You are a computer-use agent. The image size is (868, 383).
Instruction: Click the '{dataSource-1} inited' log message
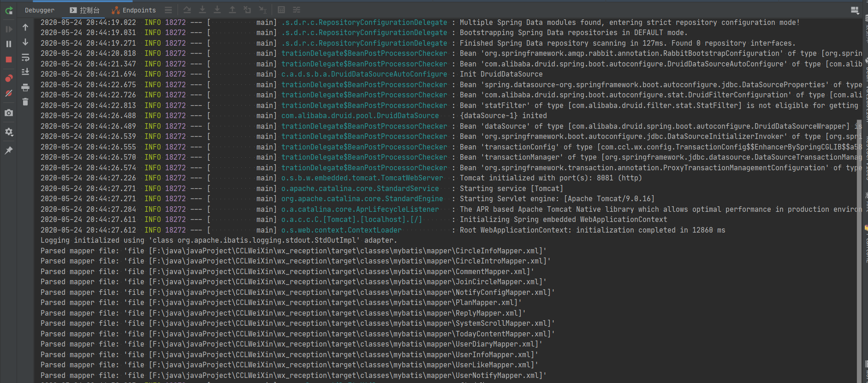503,116
